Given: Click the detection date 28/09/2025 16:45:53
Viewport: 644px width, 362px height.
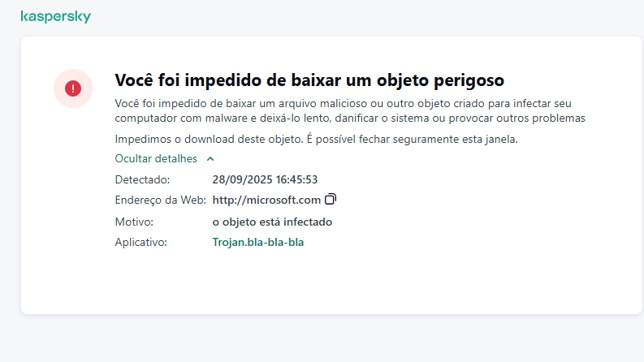Looking at the screenshot, I should [x=265, y=179].
